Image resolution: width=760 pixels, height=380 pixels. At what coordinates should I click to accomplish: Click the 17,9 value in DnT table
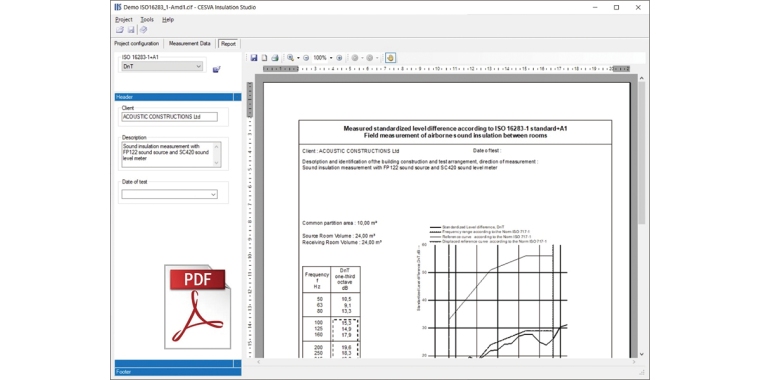[x=346, y=334]
